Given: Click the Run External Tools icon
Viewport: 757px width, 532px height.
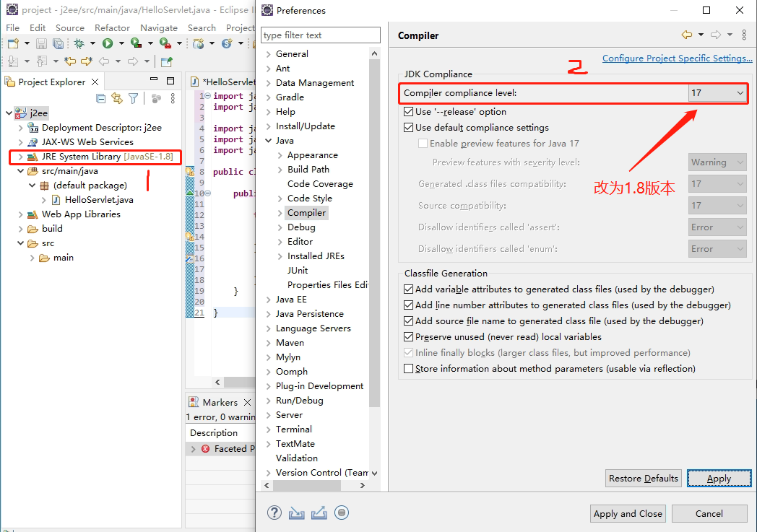Looking at the screenshot, I should click(165, 43).
